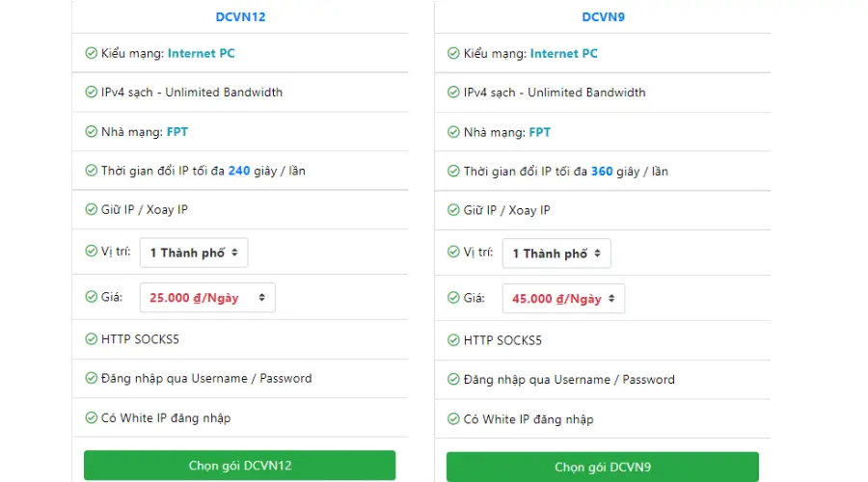Click check icon next to DCVN9 Nhà mạng
The image size is (868, 482).
tap(453, 132)
